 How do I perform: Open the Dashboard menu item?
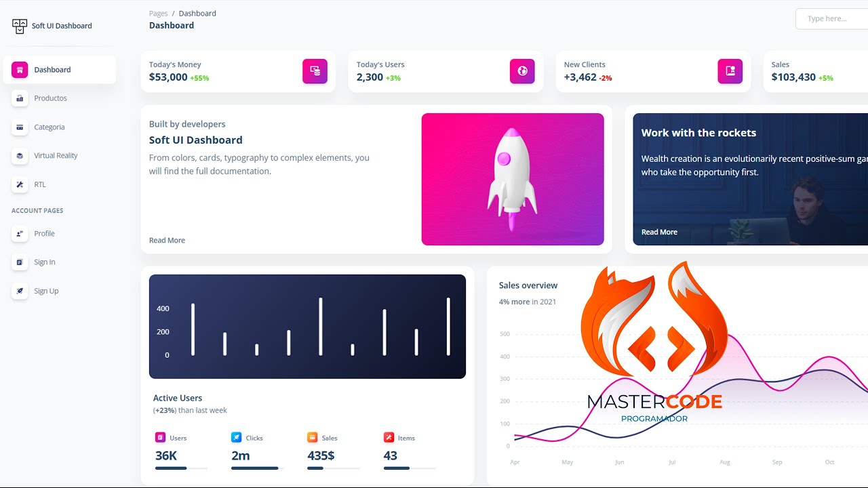(60, 70)
